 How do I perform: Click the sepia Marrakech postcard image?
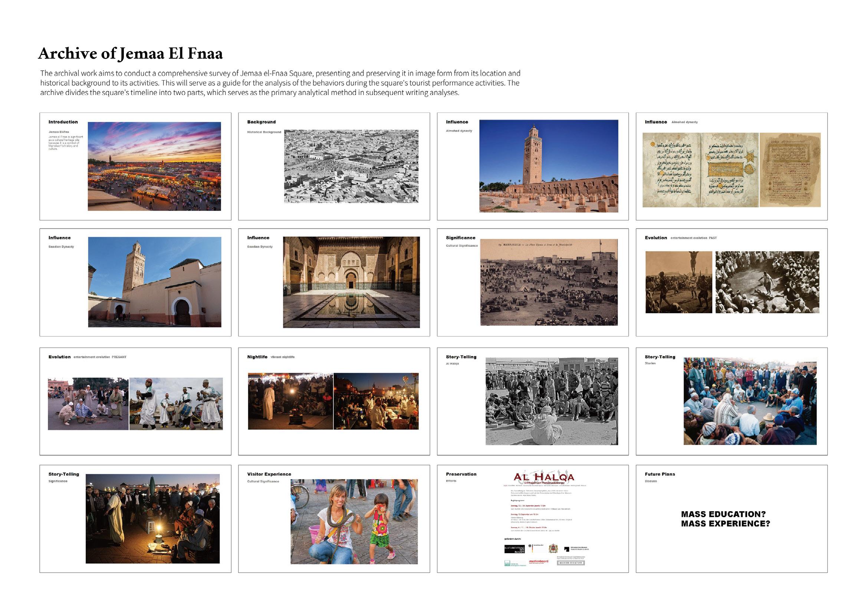click(549, 282)
